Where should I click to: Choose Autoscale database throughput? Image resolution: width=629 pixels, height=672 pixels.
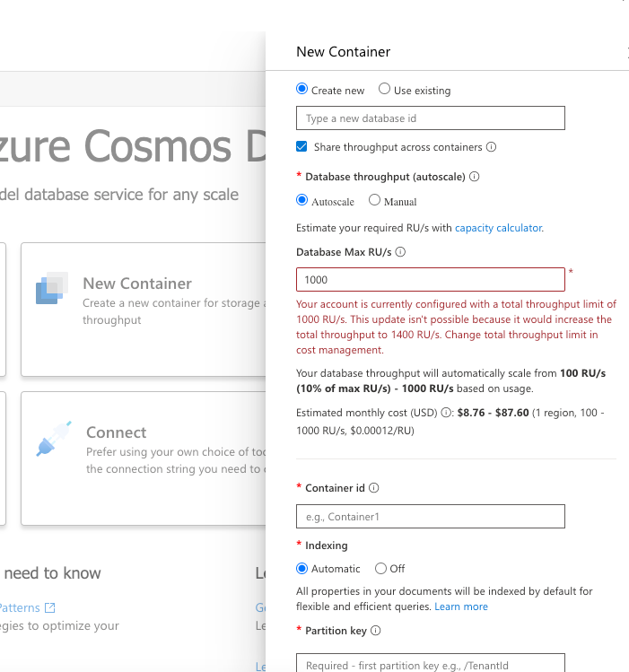pyautogui.click(x=302, y=201)
